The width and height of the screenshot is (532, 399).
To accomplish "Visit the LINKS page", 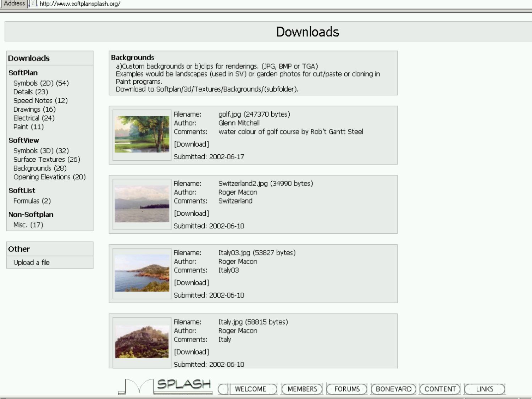I will click(484, 389).
